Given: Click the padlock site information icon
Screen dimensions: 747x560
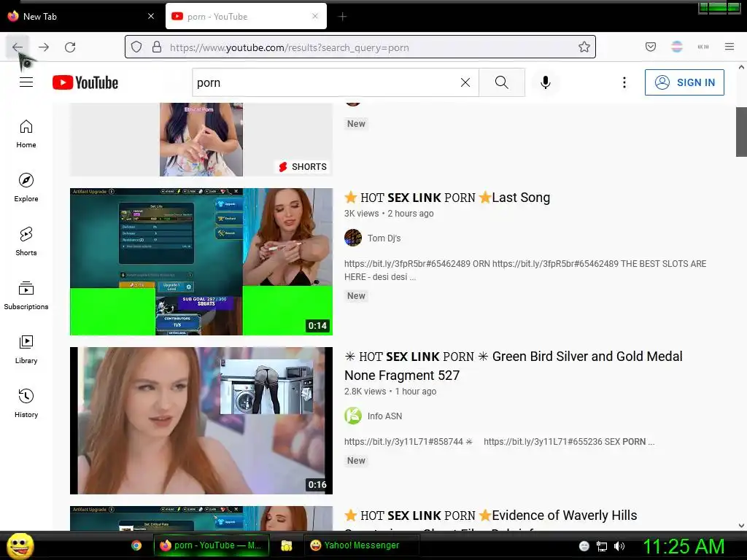Looking at the screenshot, I should point(157,47).
